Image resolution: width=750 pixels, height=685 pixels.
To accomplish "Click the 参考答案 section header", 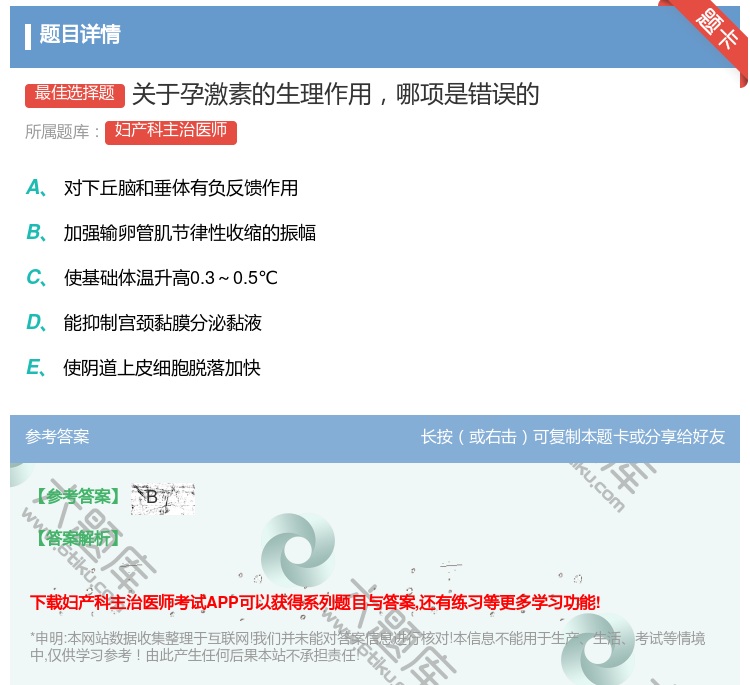I will pos(57,437).
